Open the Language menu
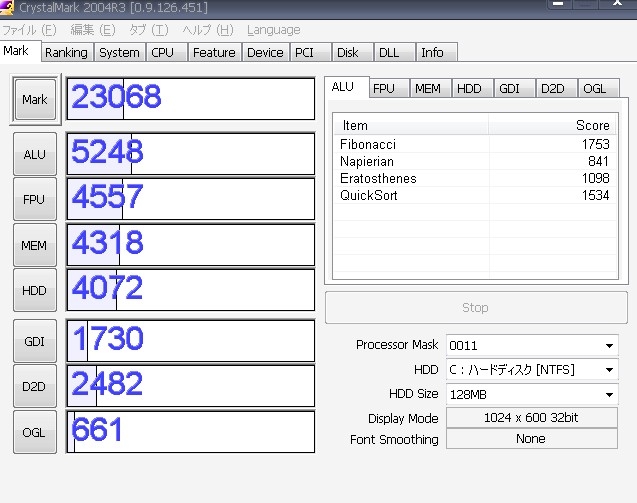Image resolution: width=637 pixels, height=503 pixels. 273,30
